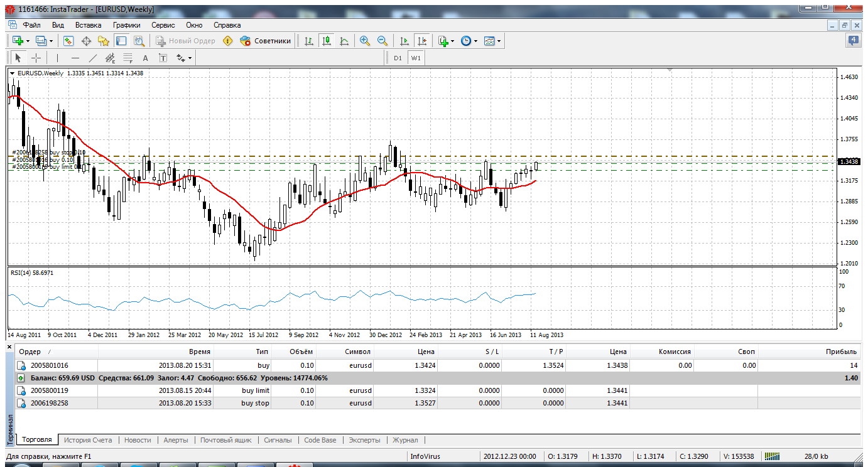Open the Графики menu
This screenshot has height=467, width=868.
pyautogui.click(x=127, y=25)
